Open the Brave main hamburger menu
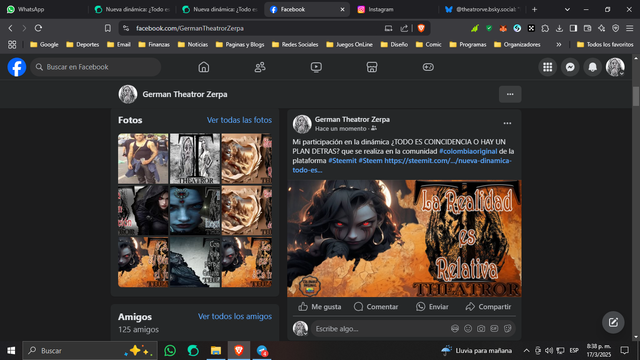The image size is (640, 360). [630, 28]
